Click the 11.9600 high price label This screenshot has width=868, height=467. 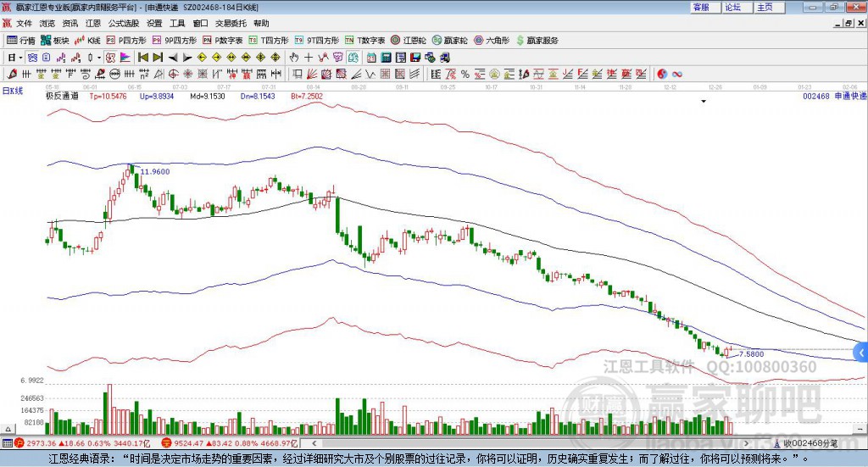tap(155, 171)
